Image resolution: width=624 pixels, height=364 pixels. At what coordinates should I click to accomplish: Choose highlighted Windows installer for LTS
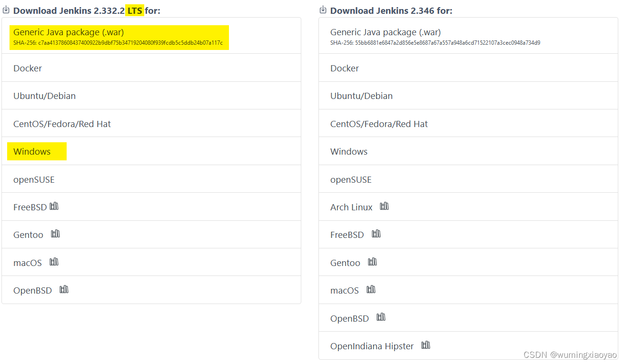tap(151, 151)
